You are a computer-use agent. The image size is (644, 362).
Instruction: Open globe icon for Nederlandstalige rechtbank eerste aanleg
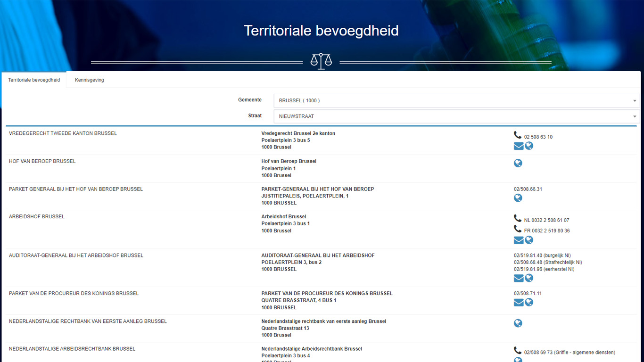click(518, 323)
